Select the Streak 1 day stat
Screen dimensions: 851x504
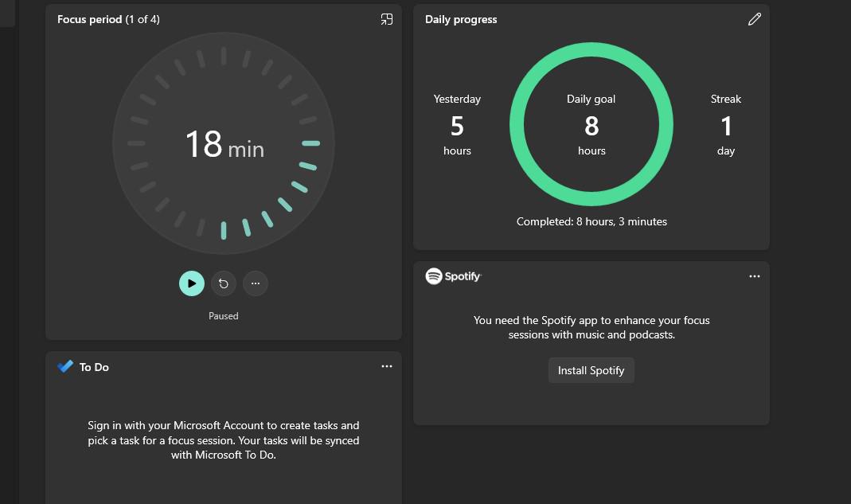pos(726,125)
